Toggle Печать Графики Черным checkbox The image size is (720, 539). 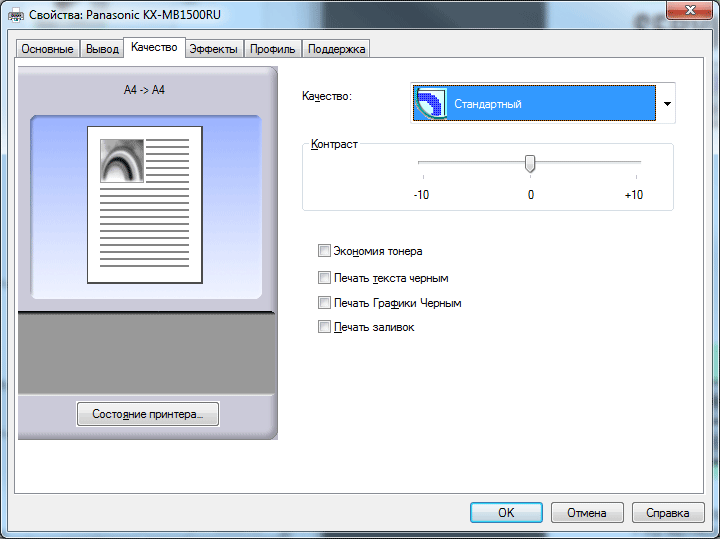point(324,303)
